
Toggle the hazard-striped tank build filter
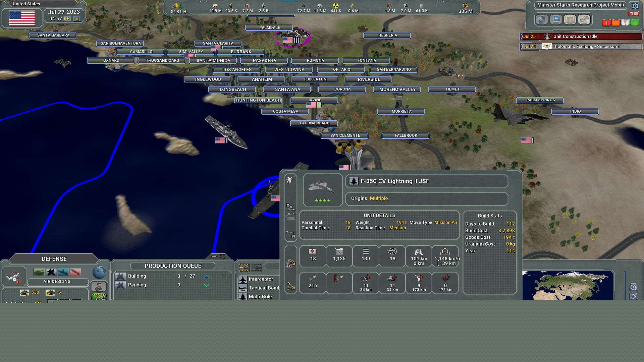tap(244, 267)
